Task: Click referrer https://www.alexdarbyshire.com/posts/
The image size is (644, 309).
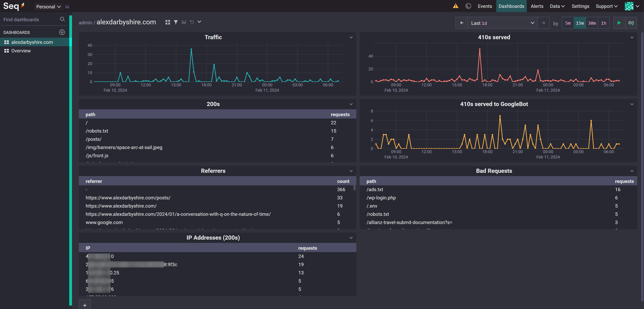Action: point(128,198)
